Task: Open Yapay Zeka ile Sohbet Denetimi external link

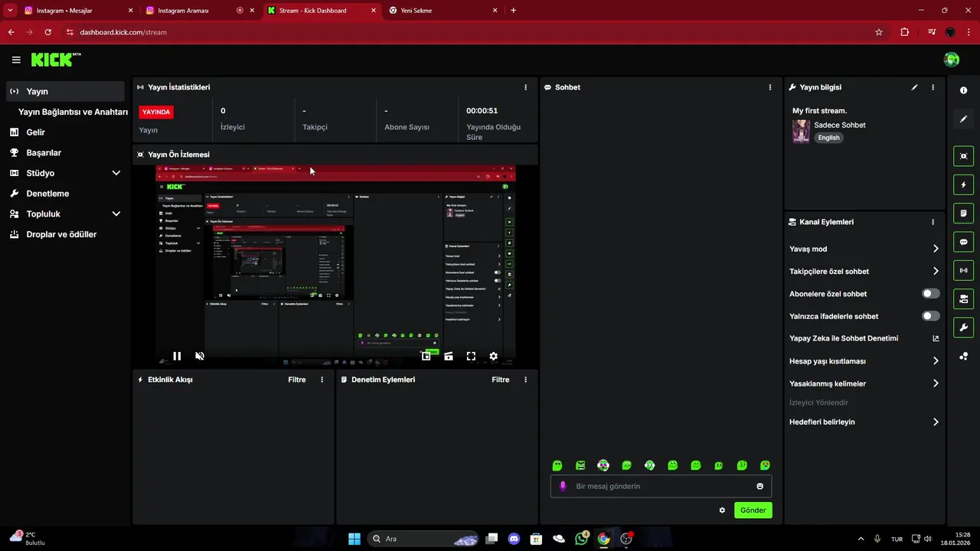Action: (936, 338)
